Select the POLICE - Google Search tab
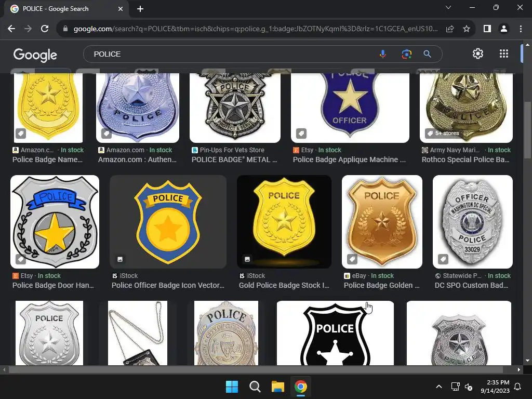 (x=66, y=9)
